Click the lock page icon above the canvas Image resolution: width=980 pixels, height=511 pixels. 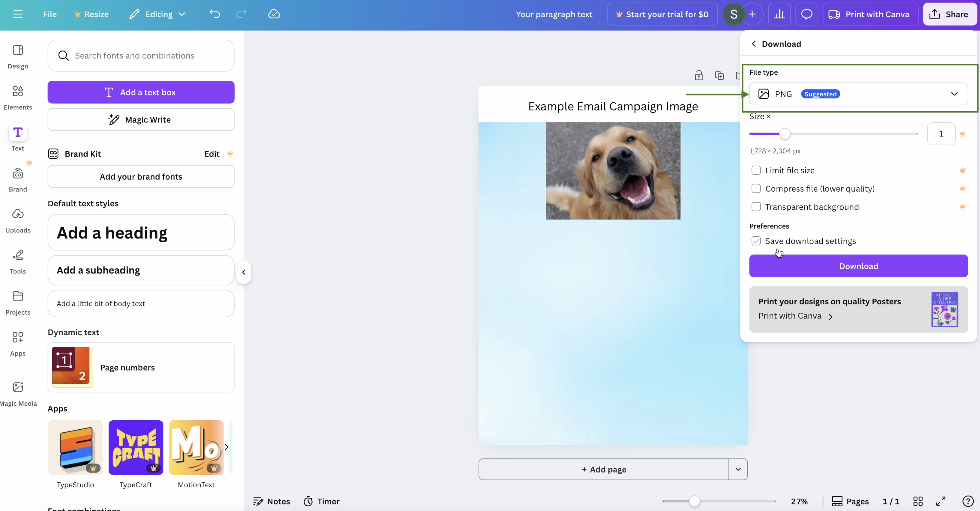(698, 75)
